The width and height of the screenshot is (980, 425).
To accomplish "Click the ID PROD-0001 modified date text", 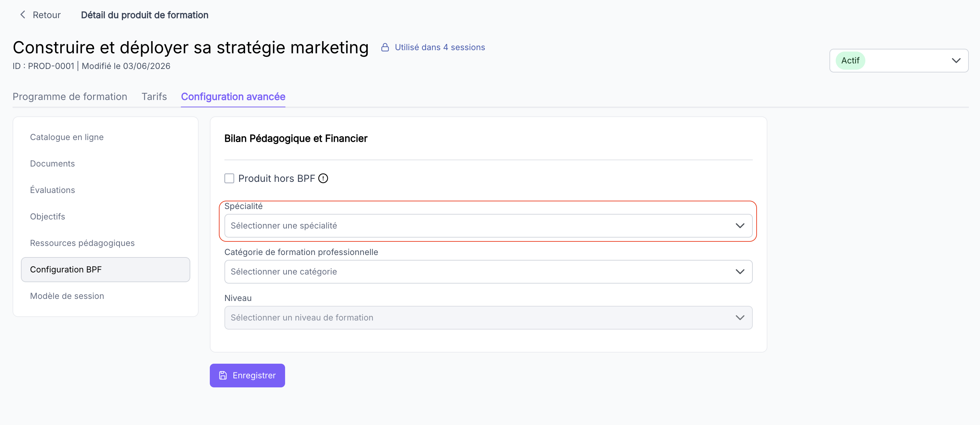I will pyautogui.click(x=91, y=66).
